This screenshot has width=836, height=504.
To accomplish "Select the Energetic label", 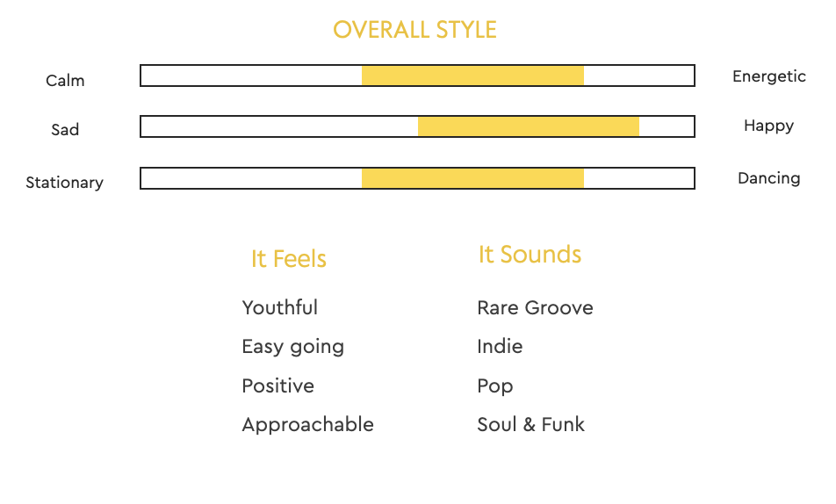I will 768,76.
